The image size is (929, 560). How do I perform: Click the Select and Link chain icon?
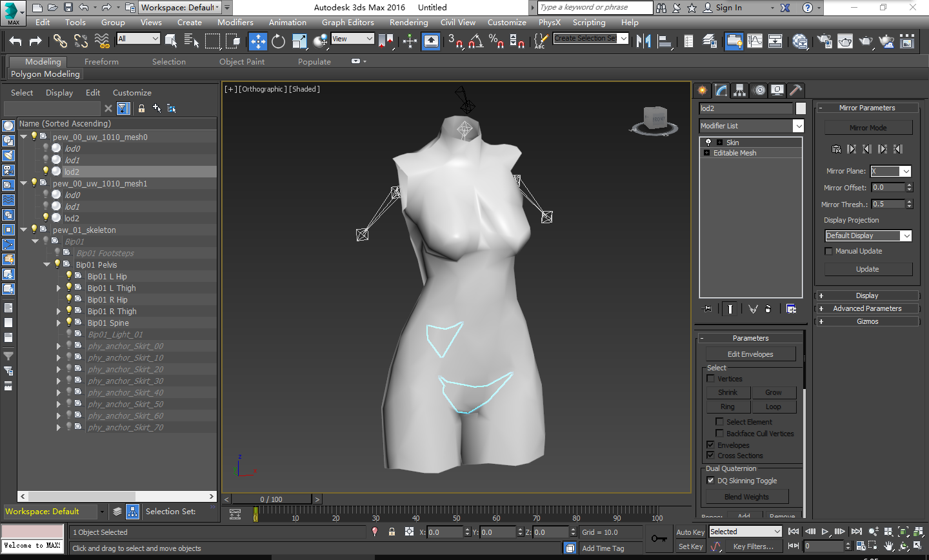(x=60, y=41)
